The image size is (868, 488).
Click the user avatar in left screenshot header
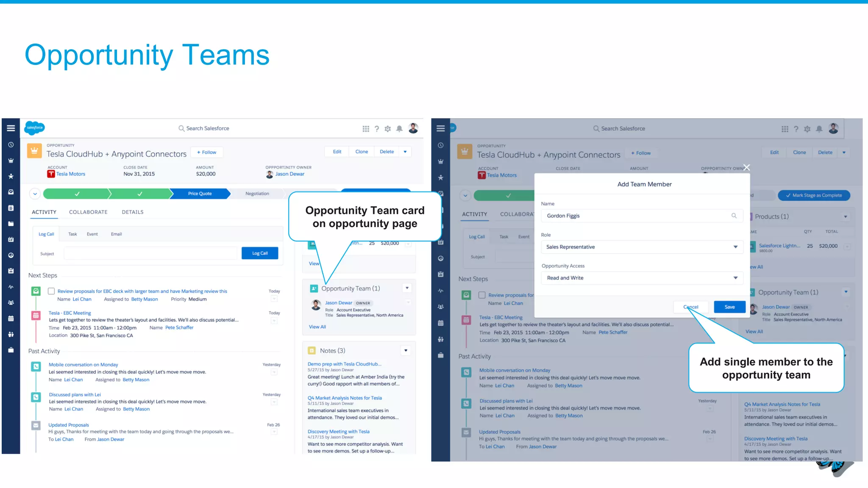coord(413,128)
